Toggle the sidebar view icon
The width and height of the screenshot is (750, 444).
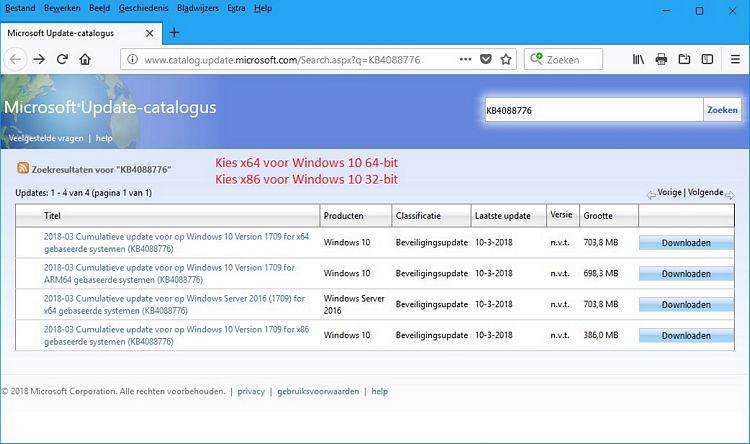[707, 59]
